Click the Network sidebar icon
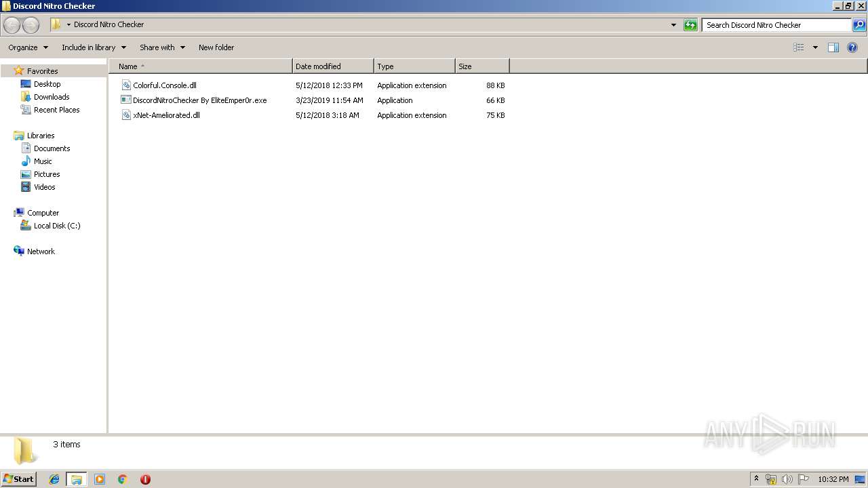 click(x=19, y=251)
